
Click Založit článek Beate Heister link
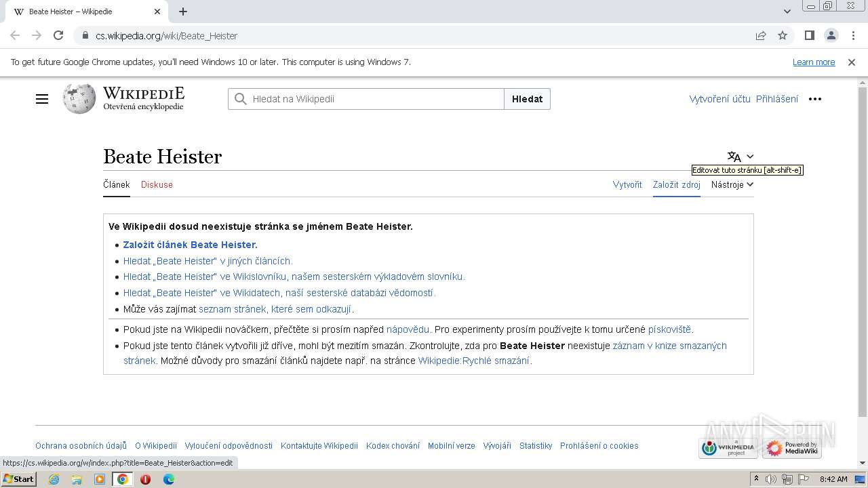click(190, 245)
